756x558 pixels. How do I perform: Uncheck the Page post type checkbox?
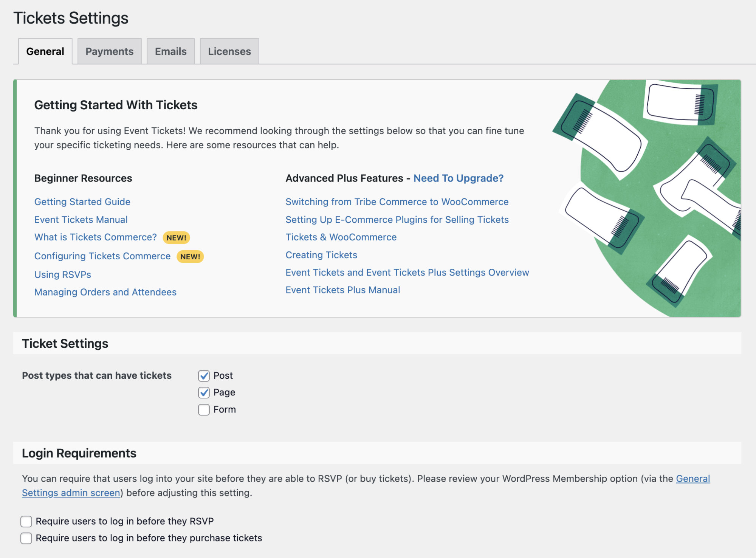tap(204, 392)
